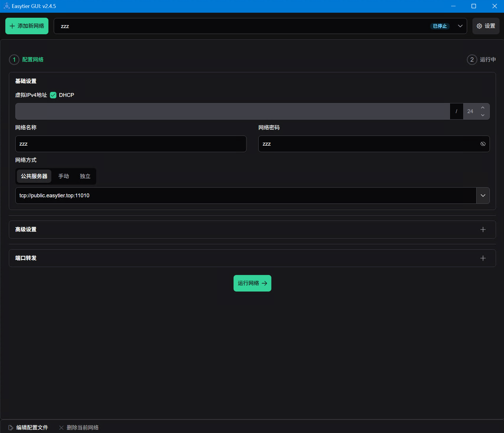Select the 独立 network mode
Viewport: 504px width, 433px height.
tap(85, 176)
